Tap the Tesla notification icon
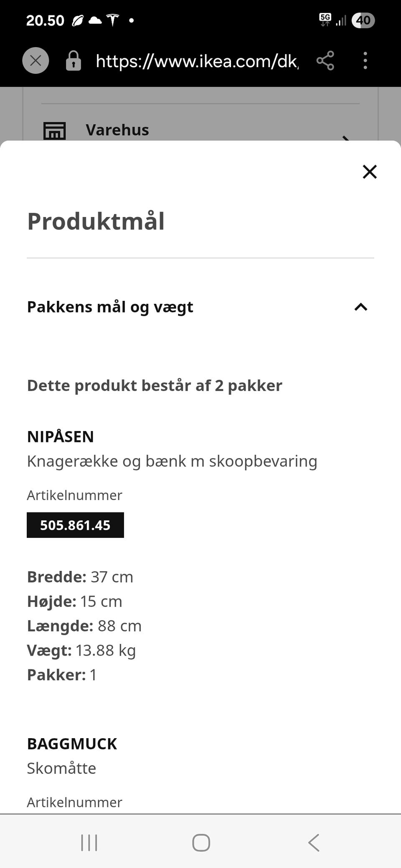401x868 pixels. click(x=113, y=20)
